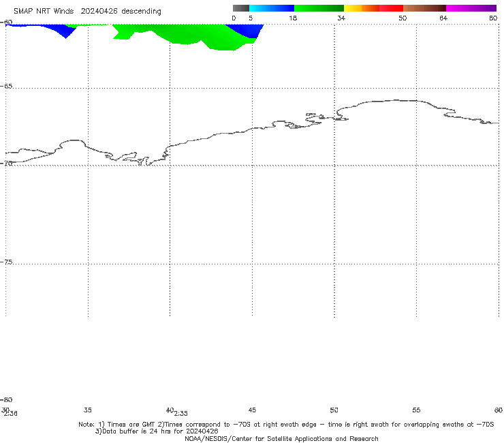The height and width of the screenshot is (443, 504).
Task: Pick the cyan-blue segment of the color bar
Action: coord(272,8)
